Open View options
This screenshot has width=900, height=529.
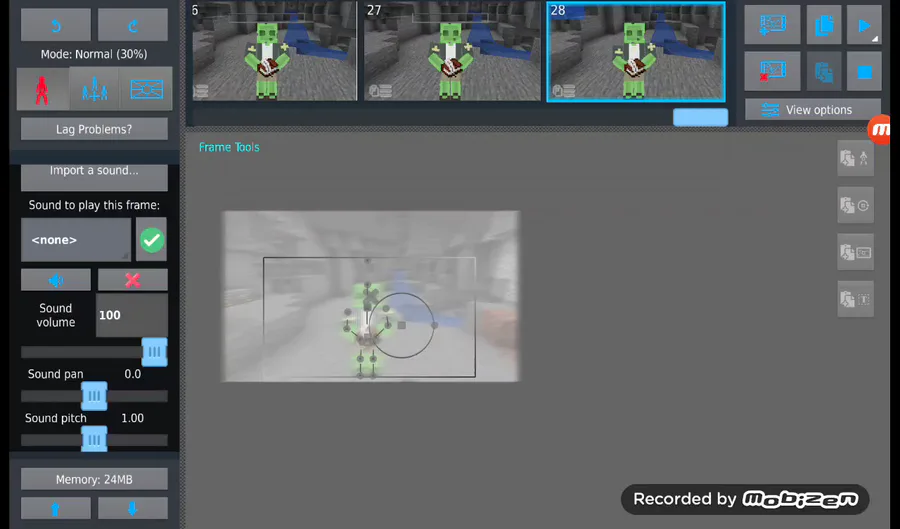tap(813, 110)
